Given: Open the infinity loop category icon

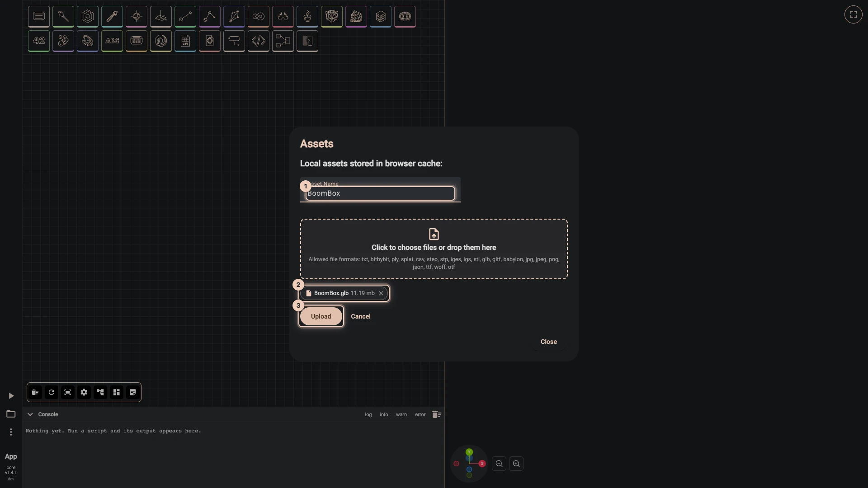Looking at the screenshot, I should point(259,17).
